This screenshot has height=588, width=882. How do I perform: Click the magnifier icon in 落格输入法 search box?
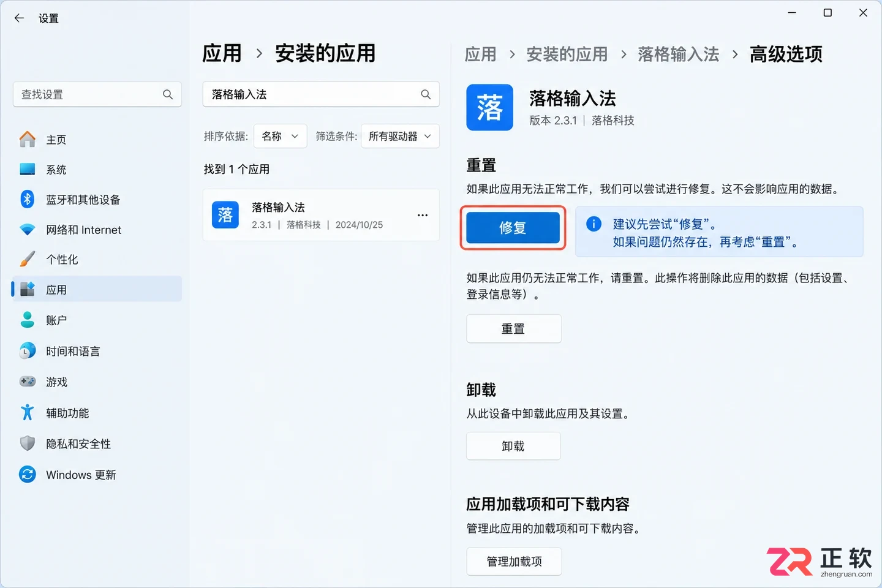(x=426, y=94)
